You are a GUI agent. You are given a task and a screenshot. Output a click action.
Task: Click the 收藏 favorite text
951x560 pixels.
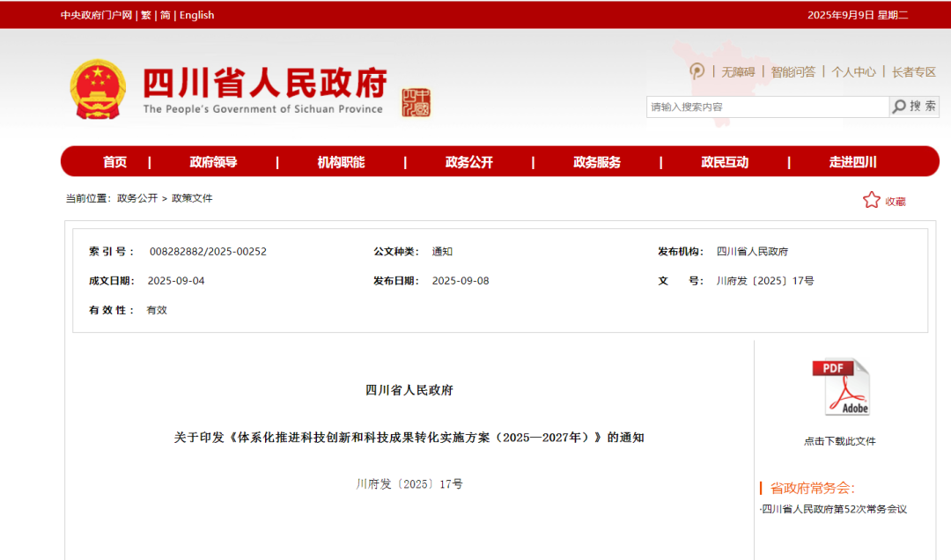click(x=896, y=202)
